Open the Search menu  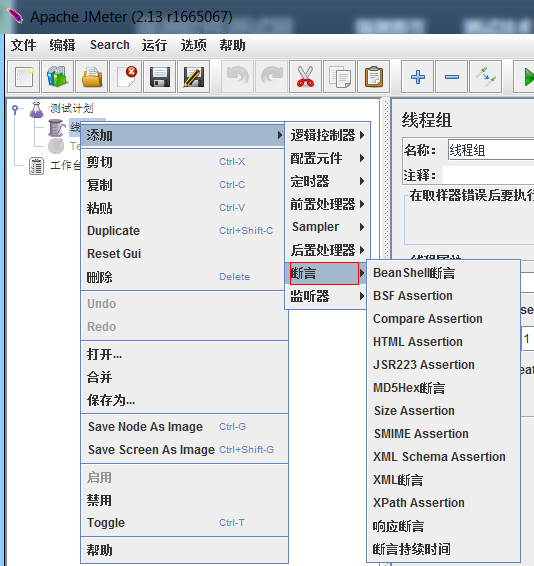[x=110, y=45]
